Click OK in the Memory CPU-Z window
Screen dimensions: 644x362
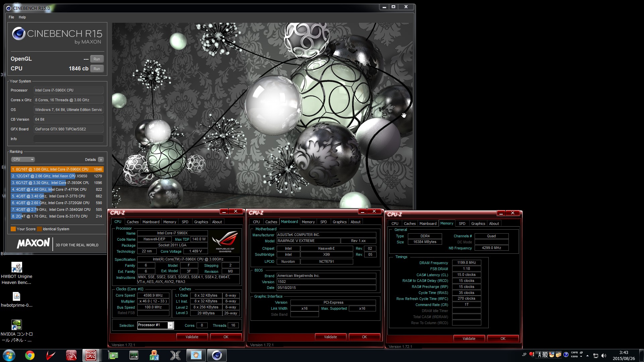coord(503,339)
